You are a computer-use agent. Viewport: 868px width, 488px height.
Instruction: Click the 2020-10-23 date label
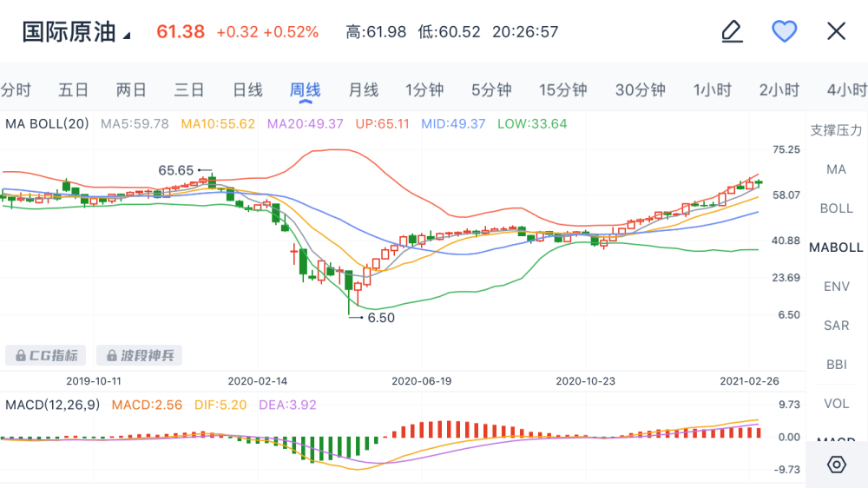tap(585, 381)
